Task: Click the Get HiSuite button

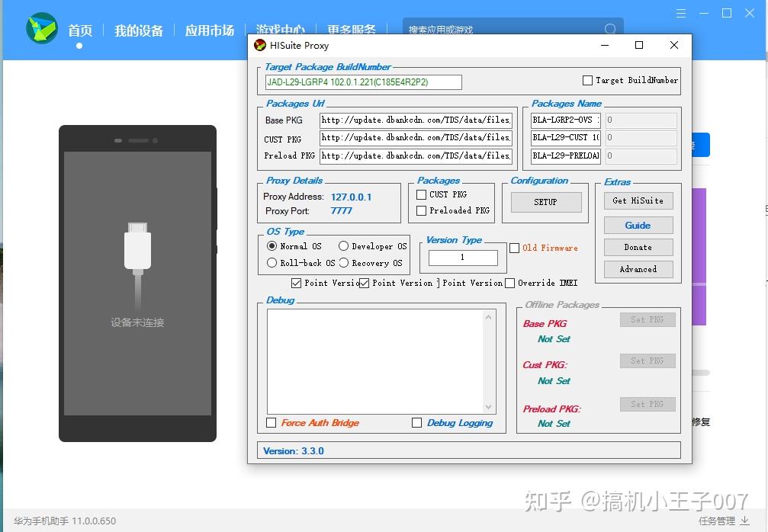Action: click(x=638, y=200)
